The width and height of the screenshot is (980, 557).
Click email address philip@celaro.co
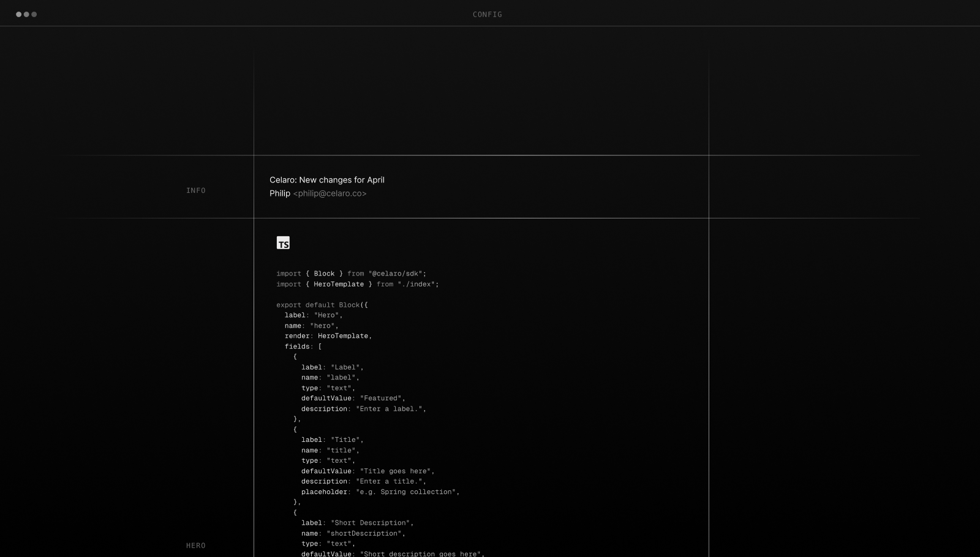(330, 193)
